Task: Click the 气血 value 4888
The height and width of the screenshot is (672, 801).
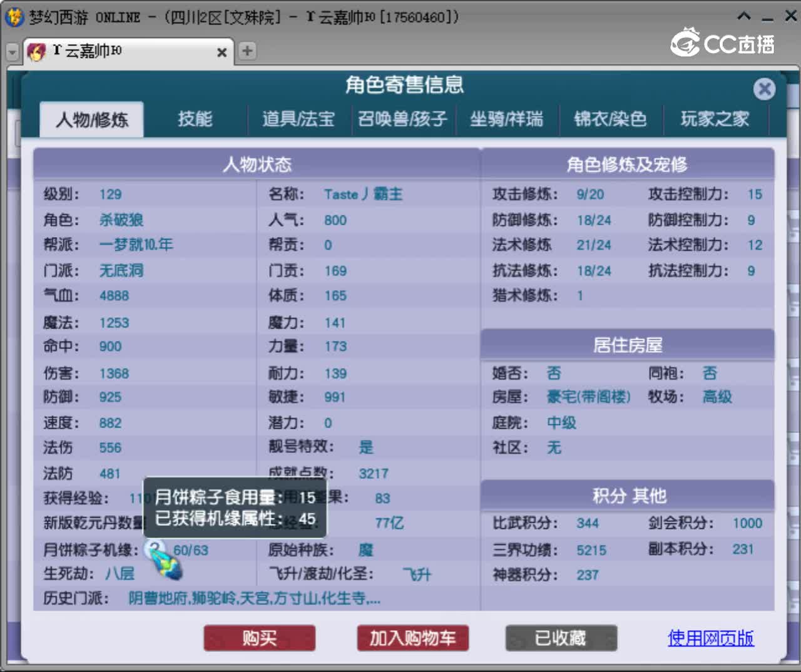Action: pyautogui.click(x=114, y=295)
